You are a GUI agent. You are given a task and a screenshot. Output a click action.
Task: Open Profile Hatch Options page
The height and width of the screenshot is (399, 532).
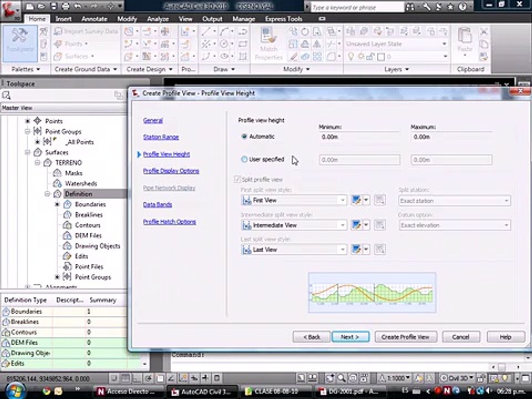(170, 222)
